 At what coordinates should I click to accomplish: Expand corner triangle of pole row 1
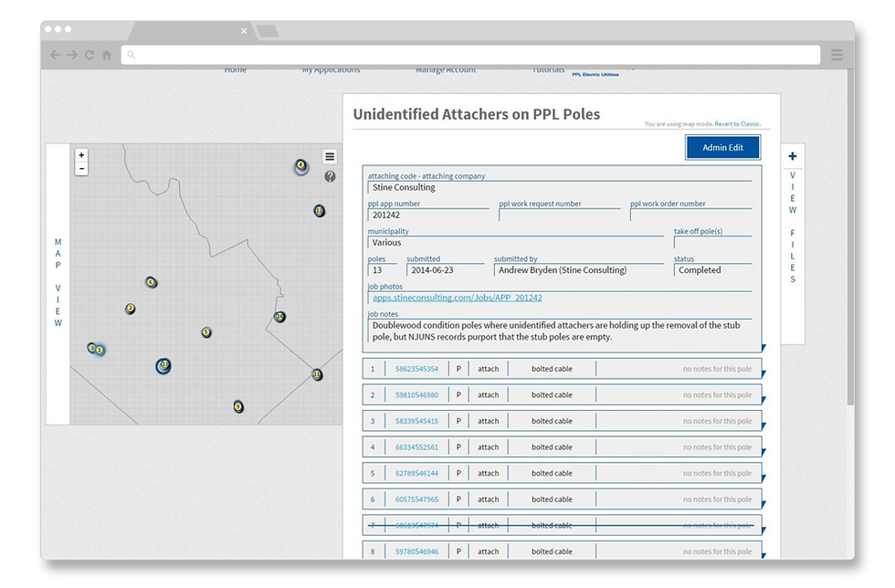coord(763,374)
